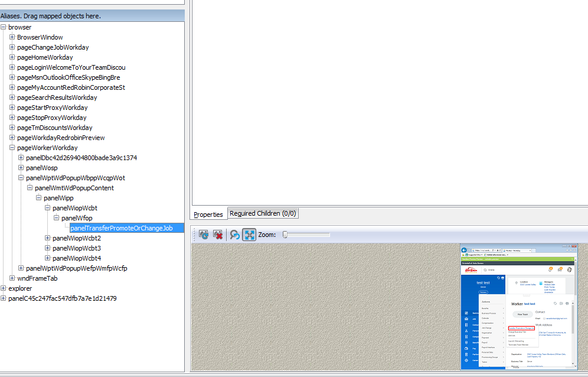The width and height of the screenshot is (588, 377).
Task: Select pageHomeWorkday in the tree
Action: click(45, 57)
